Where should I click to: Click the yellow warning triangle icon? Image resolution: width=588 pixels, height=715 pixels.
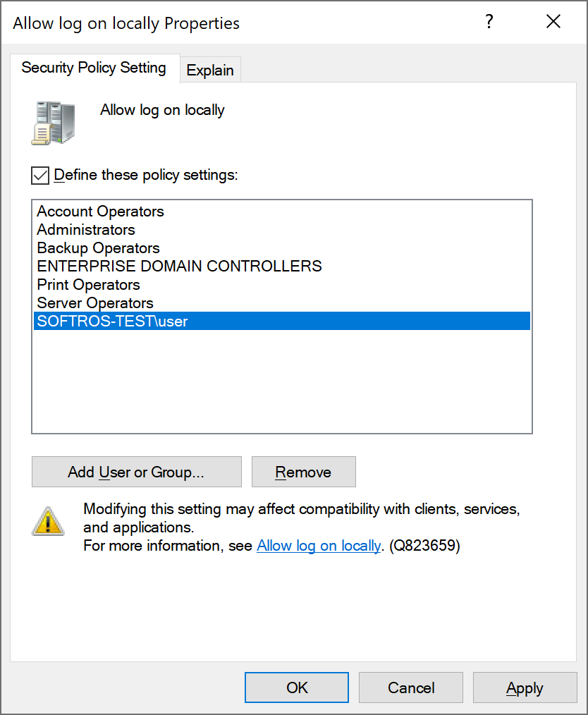click(48, 521)
